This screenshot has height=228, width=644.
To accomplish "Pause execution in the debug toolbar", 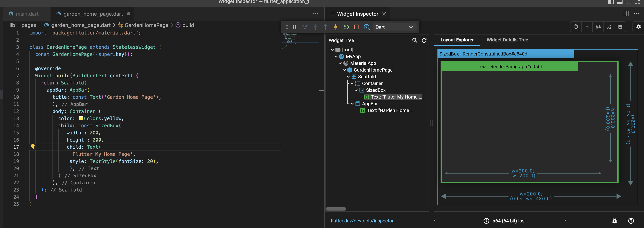I will [x=295, y=27].
